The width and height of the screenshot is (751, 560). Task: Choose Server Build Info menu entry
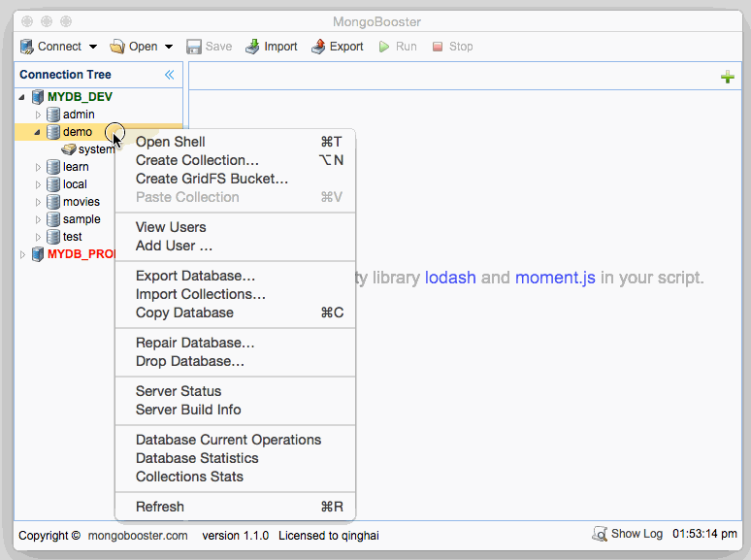tap(235, 410)
